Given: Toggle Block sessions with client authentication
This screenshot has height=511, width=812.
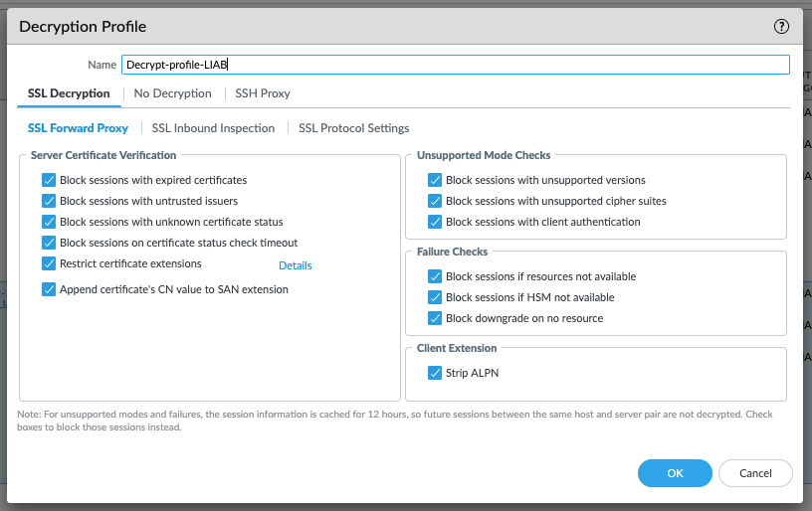Looking at the screenshot, I should pyautogui.click(x=435, y=222).
